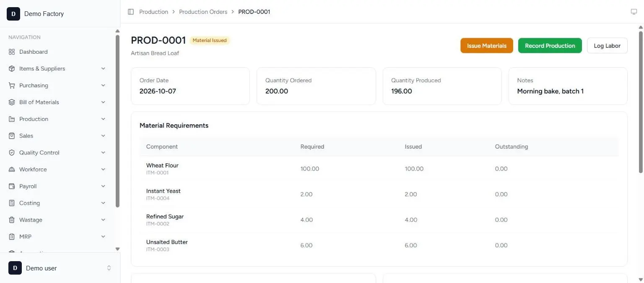Screen dimensions: 644x283
Task: Expand the Quality Control chevron
Action: (x=103, y=152)
